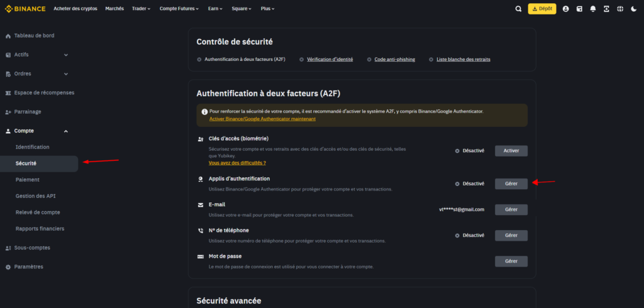This screenshot has height=308, width=644.
Task: Open the Earn dropdown in the top navigation
Action: [x=216, y=9]
